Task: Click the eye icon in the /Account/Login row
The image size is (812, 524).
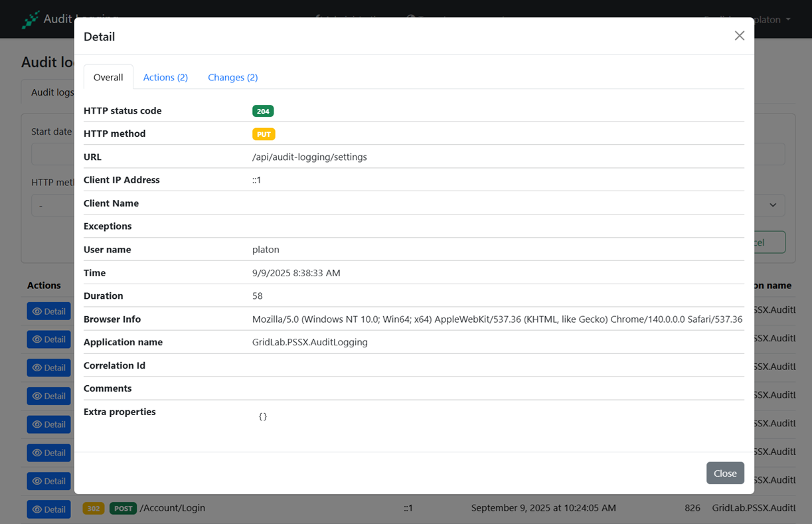Action: point(38,509)
